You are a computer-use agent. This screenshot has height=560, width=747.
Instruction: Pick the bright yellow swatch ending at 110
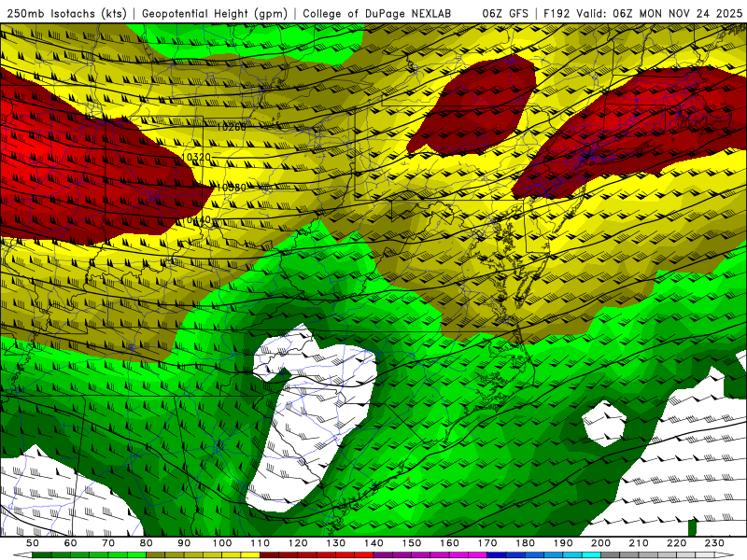[x=250, y=555]
